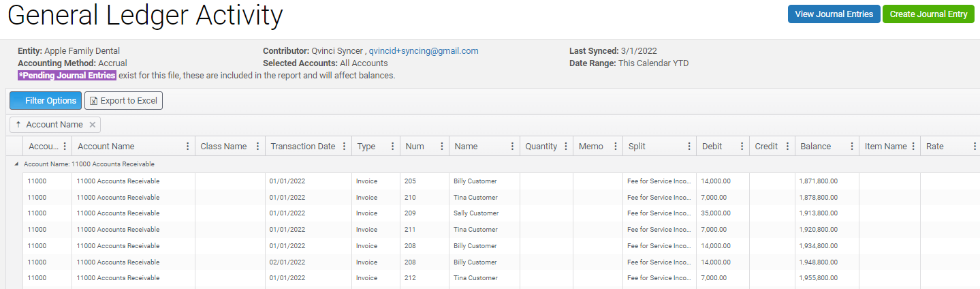Toggle sort direction arrow on Account Name chip
Image resolution: width=980 pixels, height=289 pixels.
click(x=18, y=125)
